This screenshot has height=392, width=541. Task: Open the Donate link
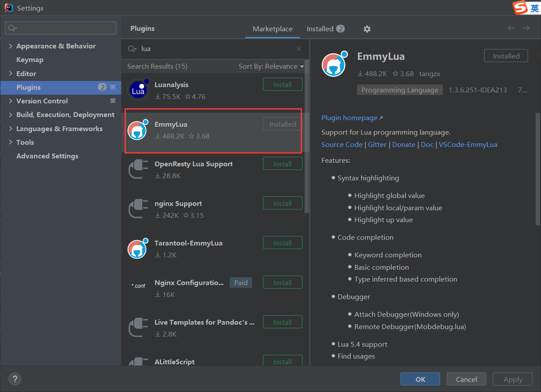[x=404, y=144]
